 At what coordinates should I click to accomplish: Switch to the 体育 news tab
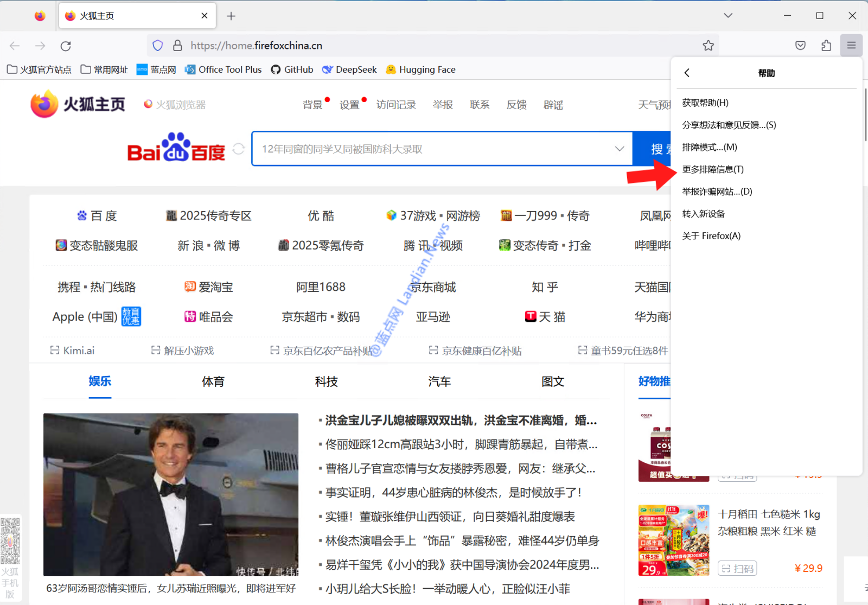coord(213,381)
